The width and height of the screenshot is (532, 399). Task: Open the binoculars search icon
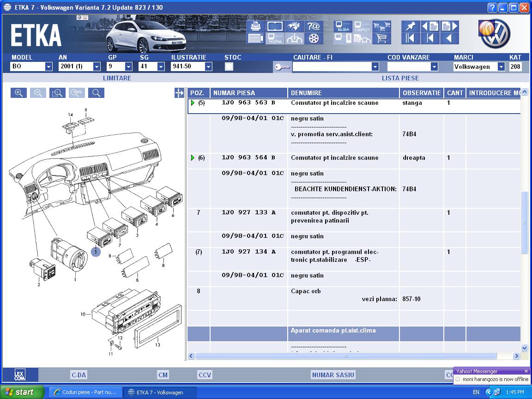click(294, 26)
